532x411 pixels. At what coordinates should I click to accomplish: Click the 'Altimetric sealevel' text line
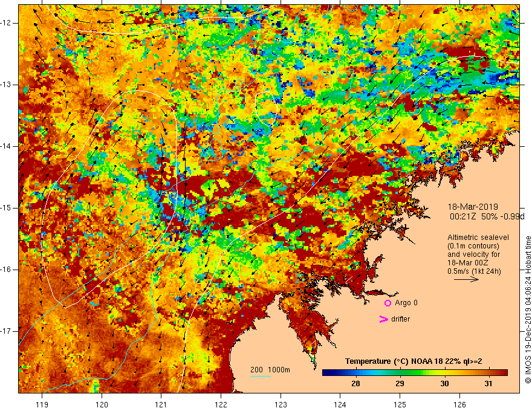[x=478, y=238]
